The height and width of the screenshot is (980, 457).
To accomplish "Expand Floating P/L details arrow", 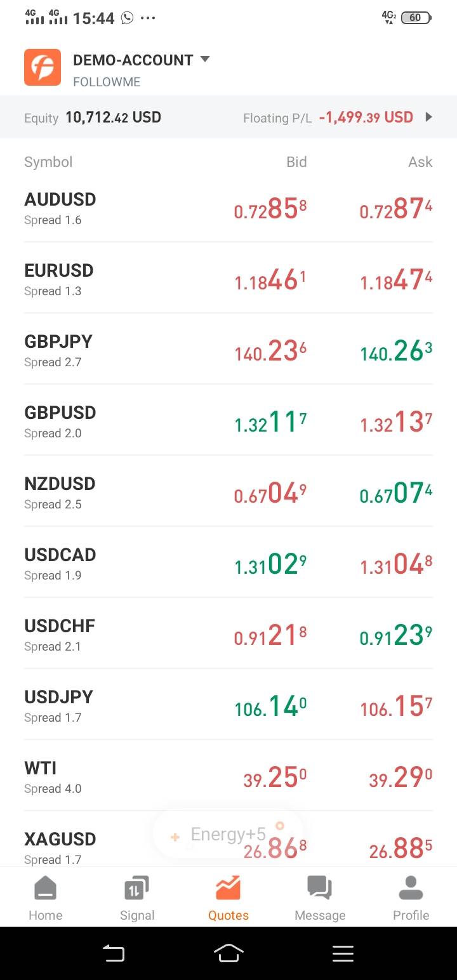I will click(x=429, y=117).
